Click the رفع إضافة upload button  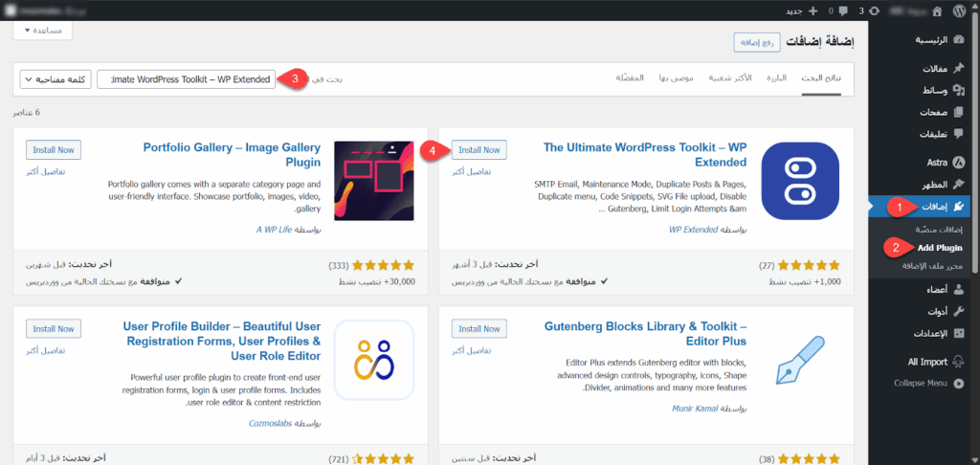tap(758, 42)
